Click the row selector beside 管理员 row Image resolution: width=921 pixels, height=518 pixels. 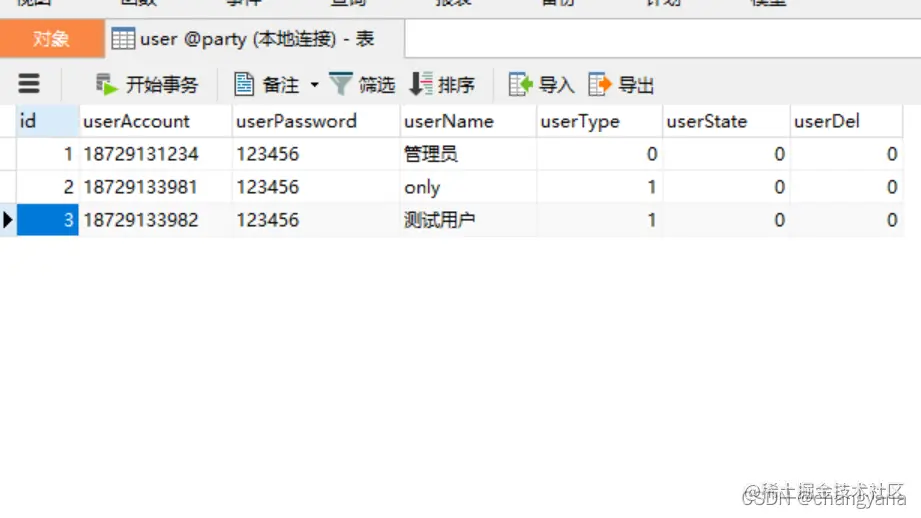(x=8, y=154)
